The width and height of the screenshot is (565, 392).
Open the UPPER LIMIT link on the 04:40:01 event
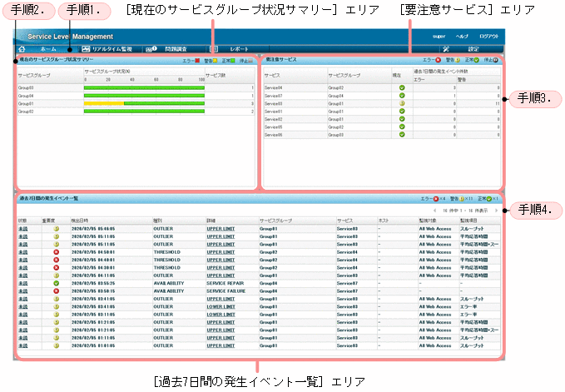[x=221, y=261]
